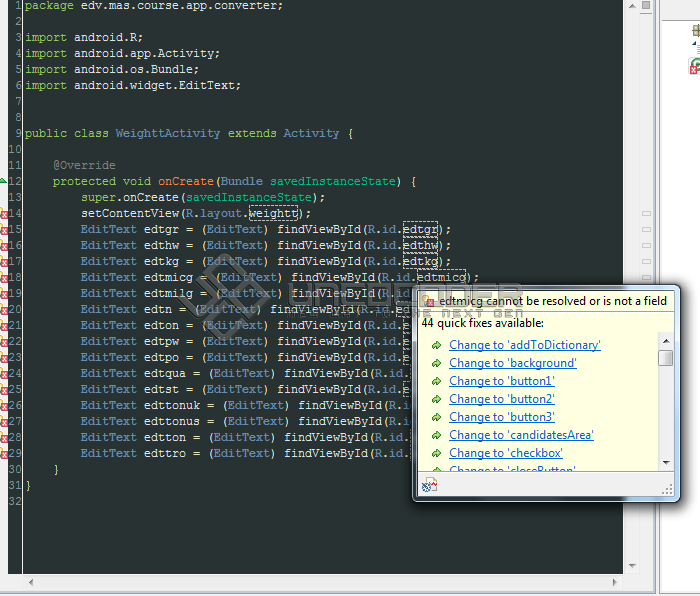This screenshot has width=700, height=596.
Task: Click the '@Override' annotation
Action: (84, 166)
